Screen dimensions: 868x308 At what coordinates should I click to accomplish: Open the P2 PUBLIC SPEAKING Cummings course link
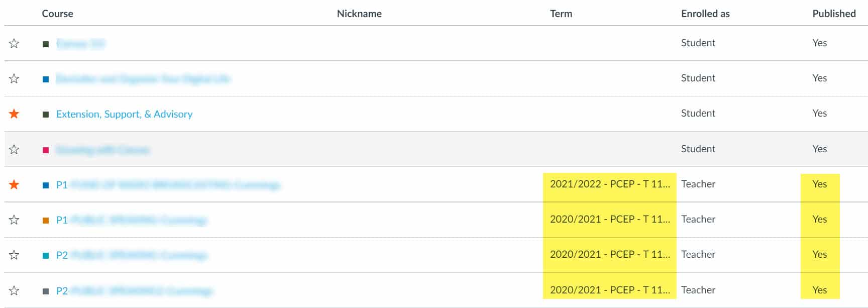point(131,255)
